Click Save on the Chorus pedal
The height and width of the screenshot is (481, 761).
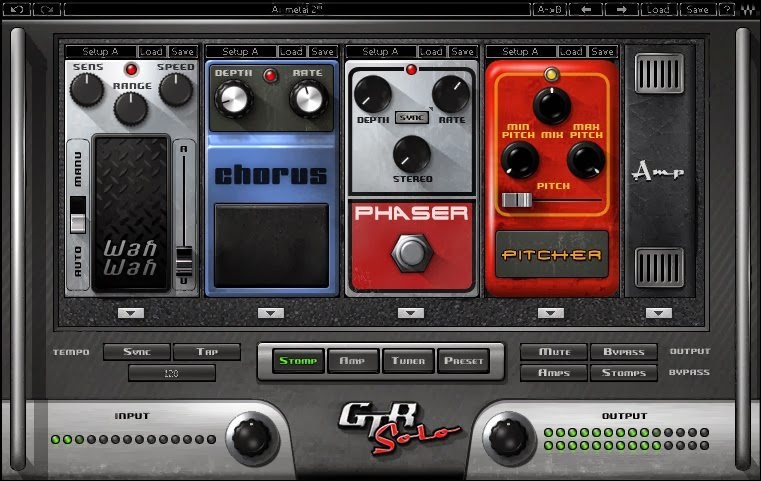coord(322,51)
